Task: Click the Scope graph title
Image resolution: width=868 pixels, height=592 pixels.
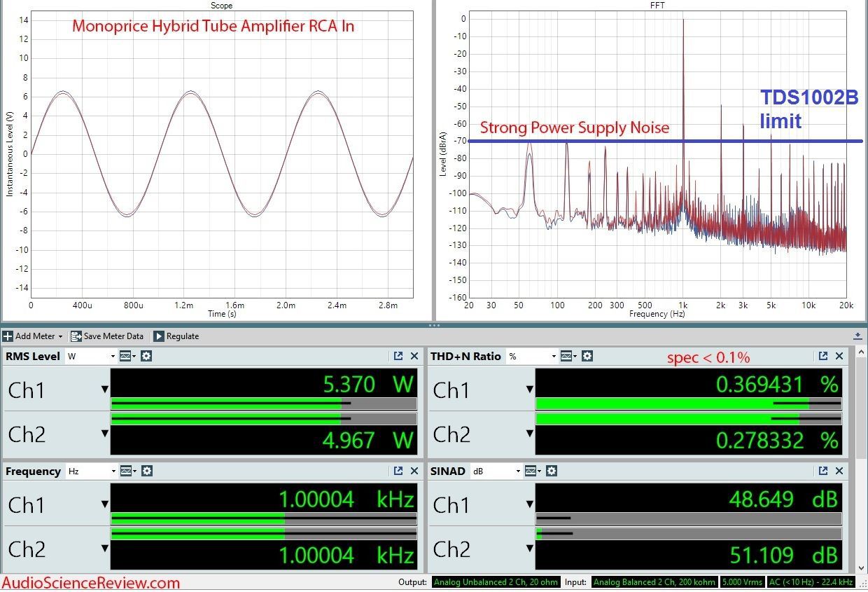Action: pyautogui.click(x=222, y=5)
